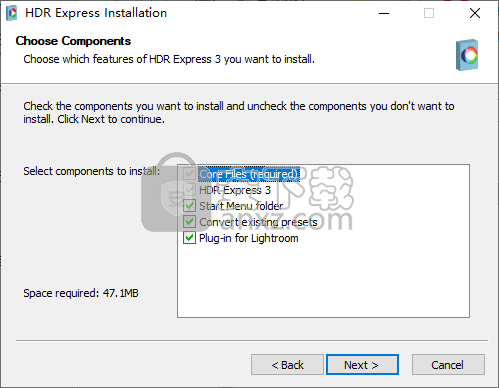Click the HDR Express 3 checkbox

point(189,190)
